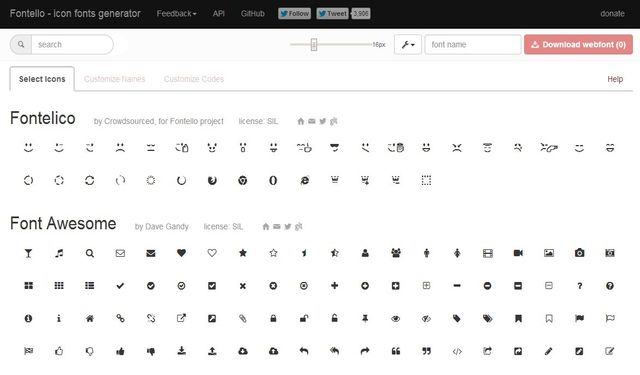Focus the font name input field
This screenshot has height=375, width=640.
(x=473, y=44)
